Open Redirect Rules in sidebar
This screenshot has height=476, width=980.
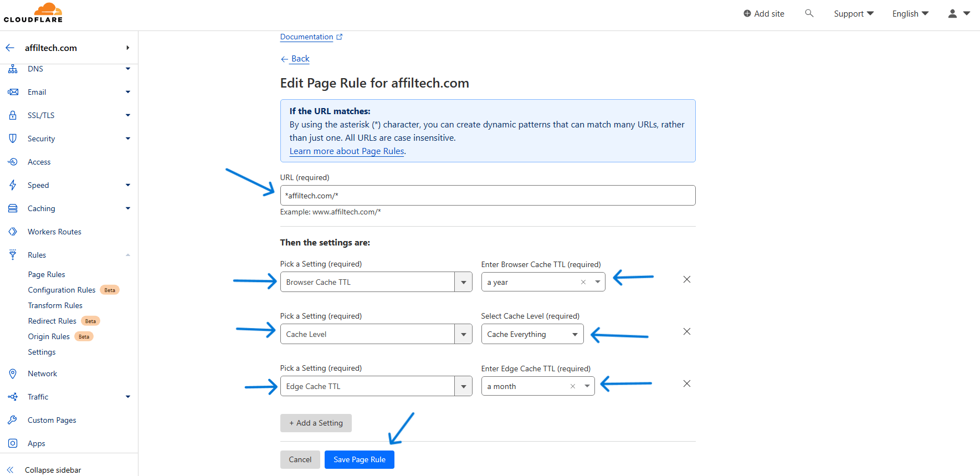coord(52,321)
